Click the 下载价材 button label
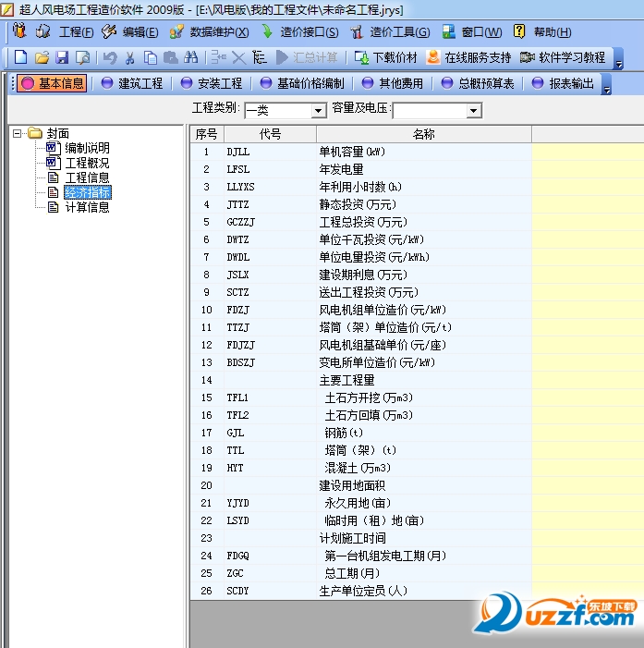The image size is (644, 648). coord(395,57)
